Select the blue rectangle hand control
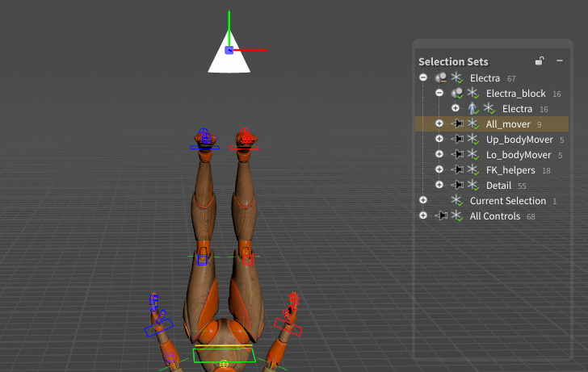588x372 pixels. point(158,328)
